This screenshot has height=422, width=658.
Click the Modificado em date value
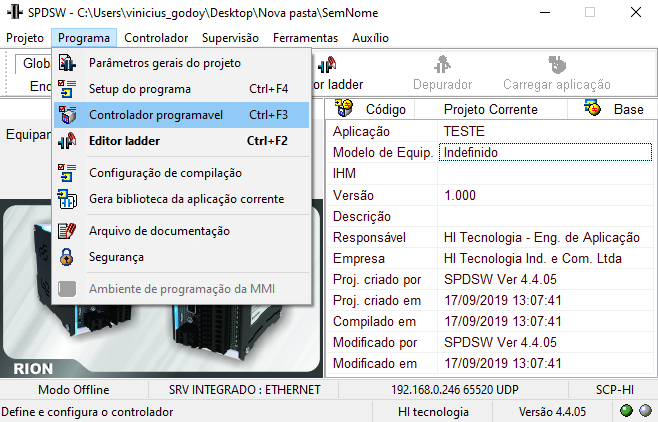click(546, 363)
